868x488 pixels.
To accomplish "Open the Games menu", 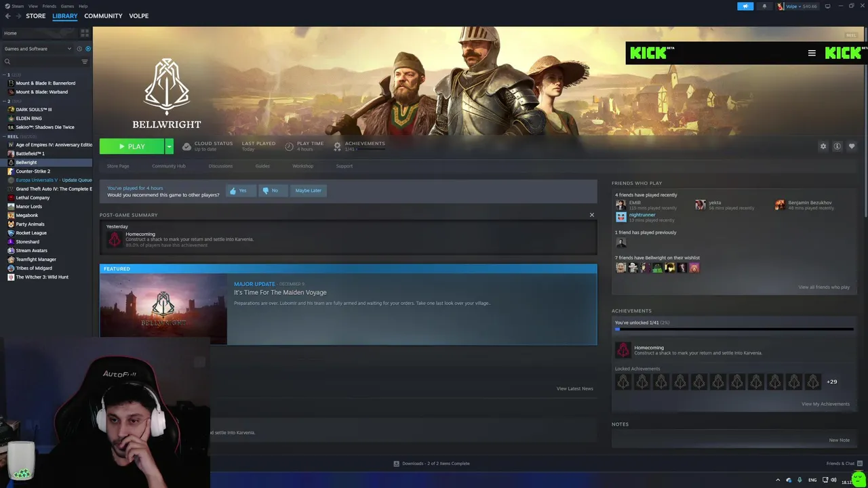I will coord(67,6).
